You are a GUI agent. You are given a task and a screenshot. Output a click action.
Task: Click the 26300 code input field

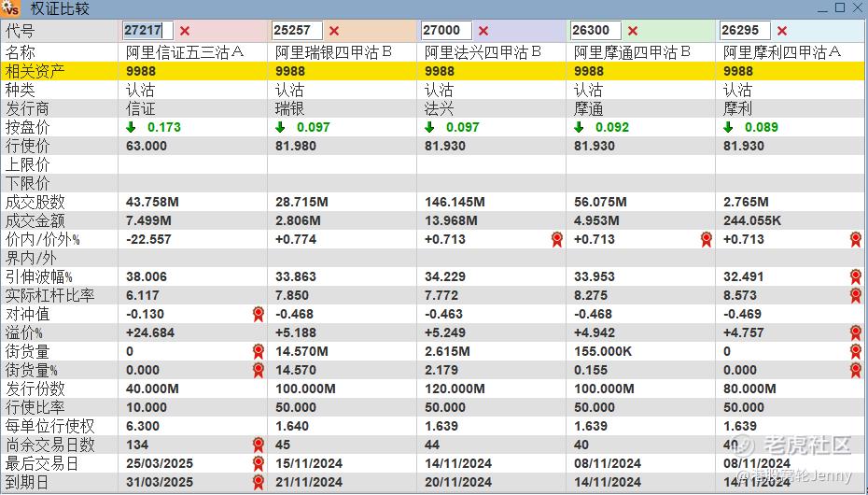tap(596, 31)
